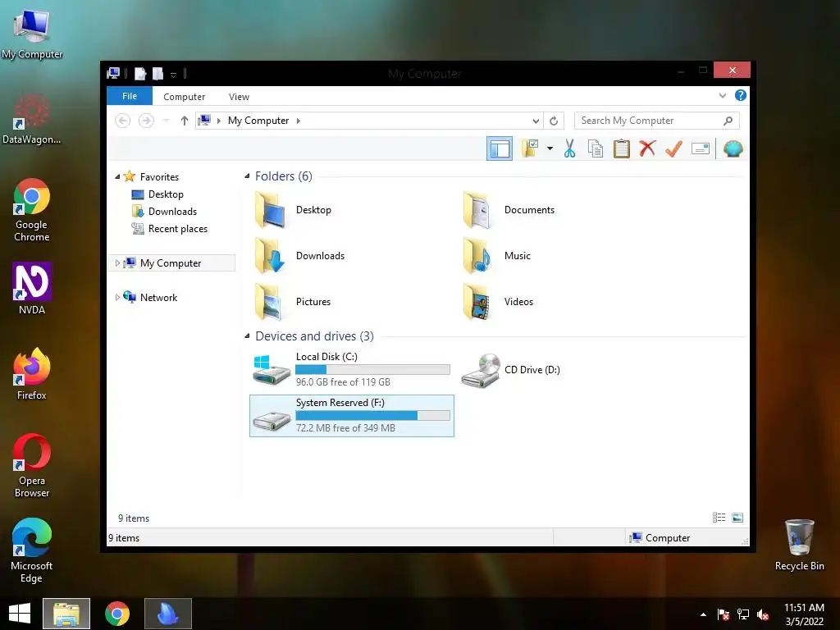This screenshot has width=840, height=630.
Task: Switch to details view icon
Action: (x=719, y=518)
